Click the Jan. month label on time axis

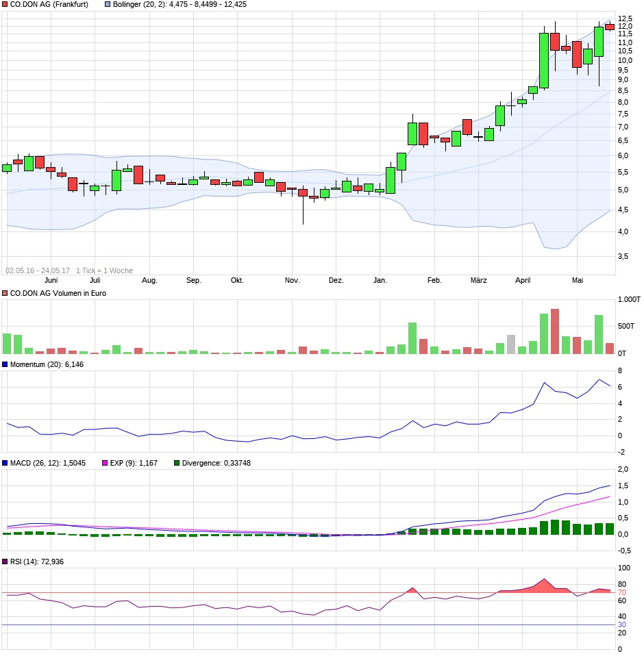pyautogui.click(x=380, y=280)
